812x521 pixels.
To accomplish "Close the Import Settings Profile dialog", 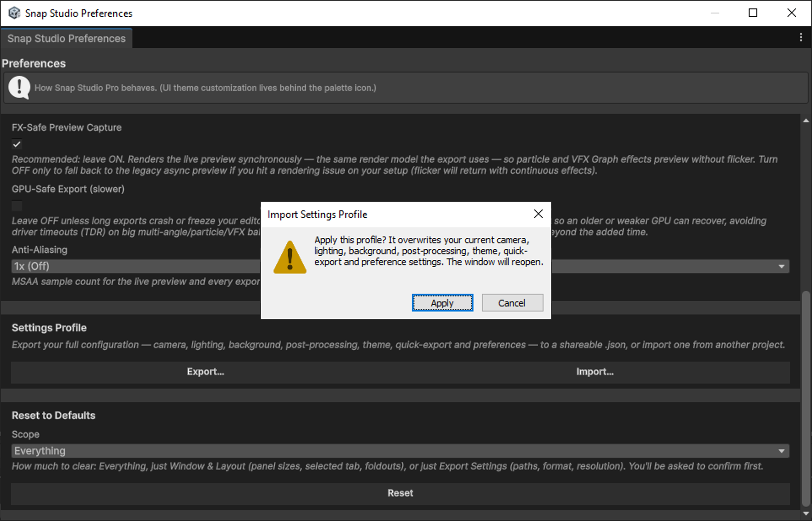I will click(538, 214).
